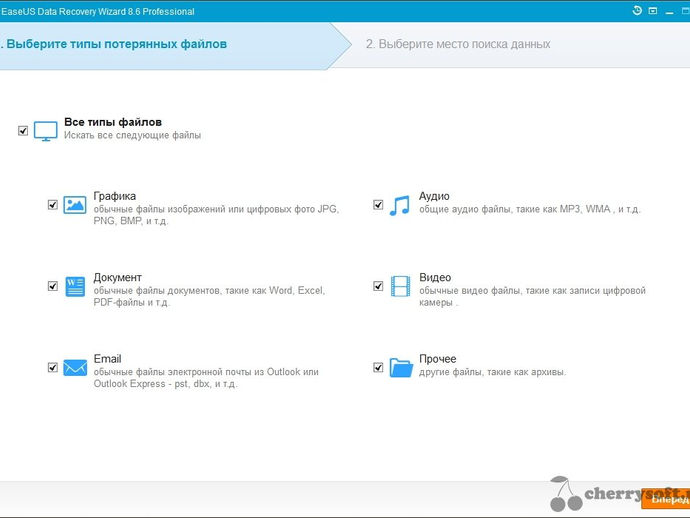Click description mentioning JPG, PNG, BMP

(216, 215)
